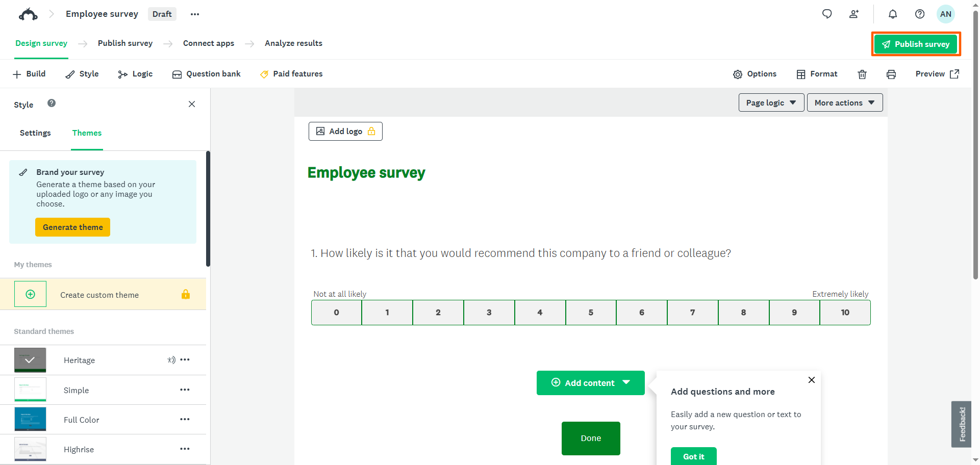The width and height of the screenshot is (980, 465).
Task: Open survey Preview in new window
Action: coord(938,74)
